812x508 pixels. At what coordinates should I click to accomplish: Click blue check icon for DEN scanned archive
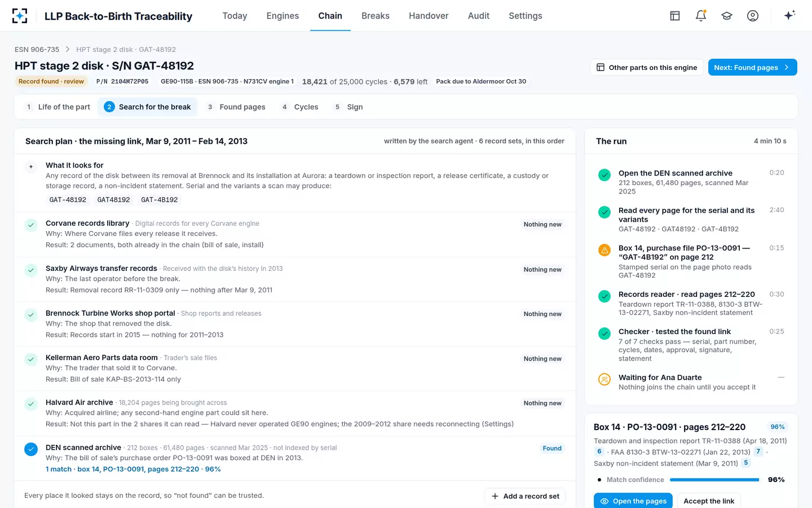tap(31, 449)
